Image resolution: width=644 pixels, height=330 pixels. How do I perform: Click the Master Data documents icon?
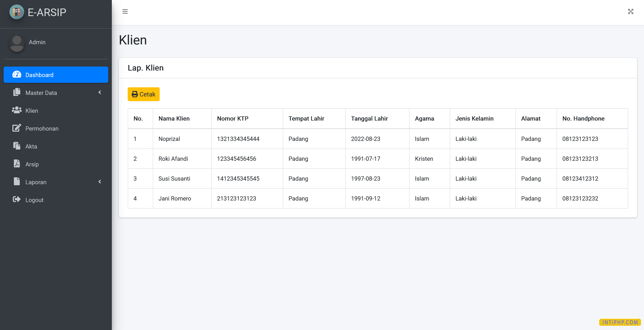pyautogui.click(x=17, y=92)
